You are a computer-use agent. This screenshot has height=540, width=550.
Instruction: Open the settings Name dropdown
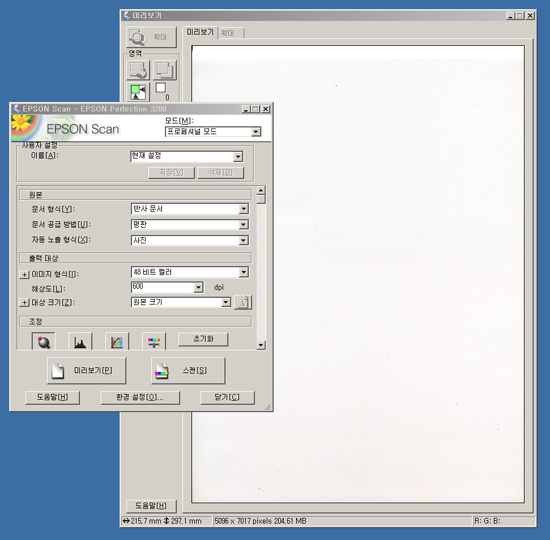[238, 156]
